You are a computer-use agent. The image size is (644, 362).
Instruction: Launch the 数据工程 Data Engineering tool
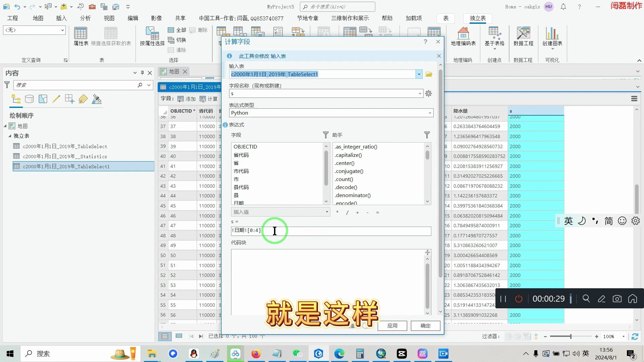point(523,37)
